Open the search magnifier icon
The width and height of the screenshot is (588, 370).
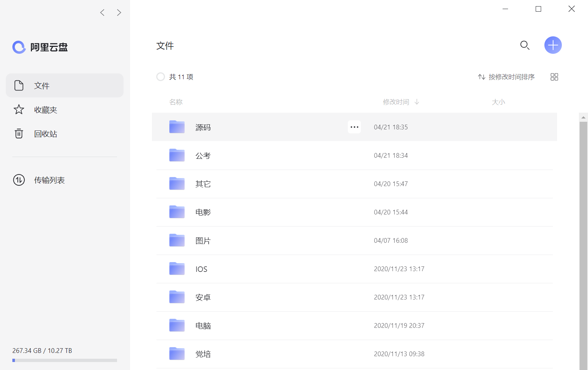pyautogui.click(x=525, y=45)
